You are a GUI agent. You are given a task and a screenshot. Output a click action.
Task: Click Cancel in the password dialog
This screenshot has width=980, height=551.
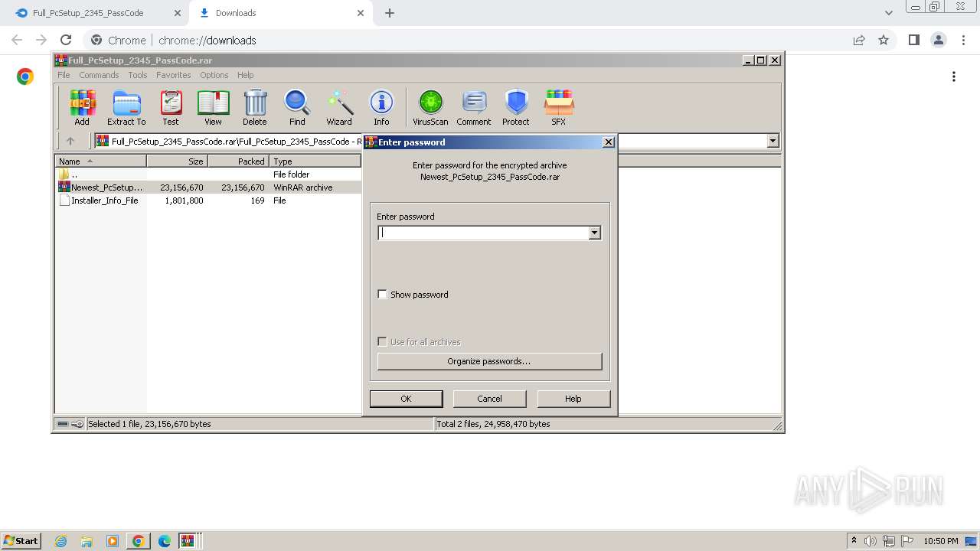point(490,399)
